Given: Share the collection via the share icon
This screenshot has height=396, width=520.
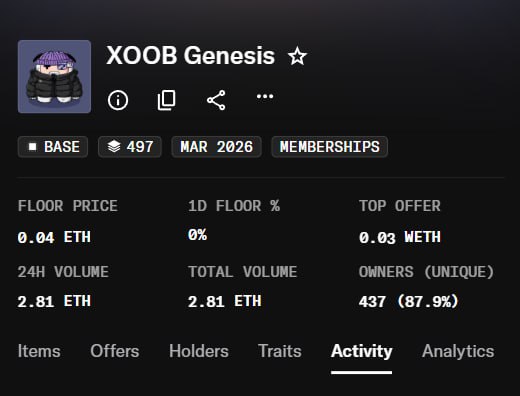Looking at the screenshot, I should tap(216, 100).
